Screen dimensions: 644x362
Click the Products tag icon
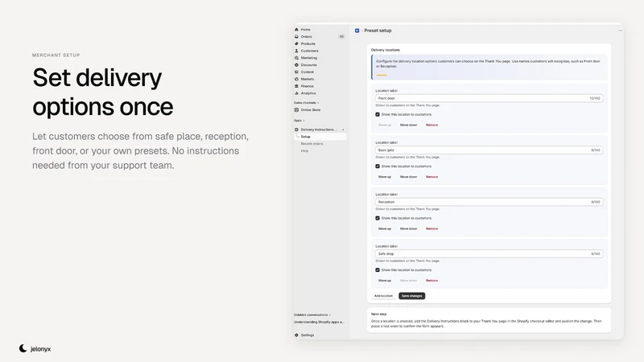pos(296,43)
